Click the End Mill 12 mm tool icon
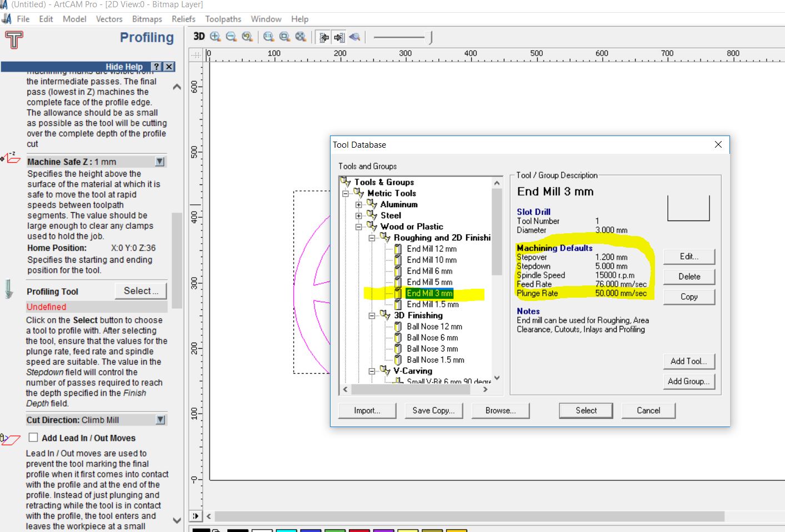The height and width of the screenshot is (532, 785). [x=398, y=249]
